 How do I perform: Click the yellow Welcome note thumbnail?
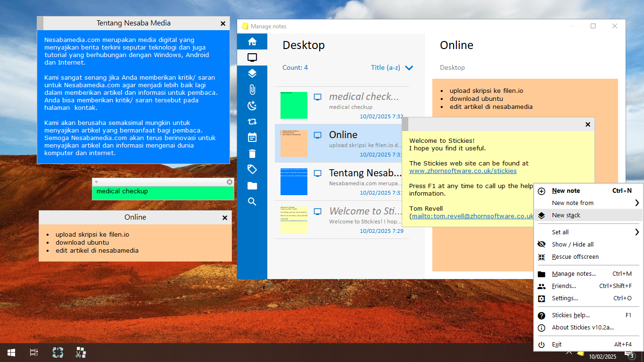[294, 220]
